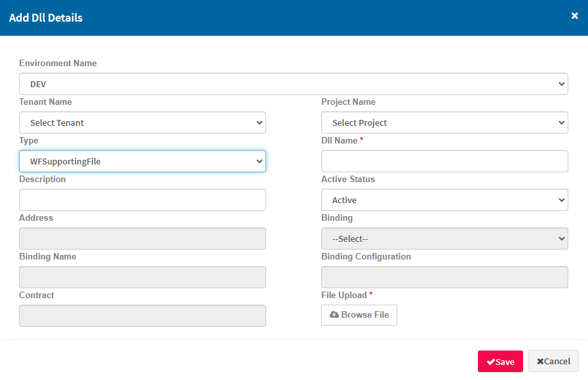Click inside the Dll Name field
The width and height of the screenshot is (588, 380).
pyautogui.click(x=444, y=161)
